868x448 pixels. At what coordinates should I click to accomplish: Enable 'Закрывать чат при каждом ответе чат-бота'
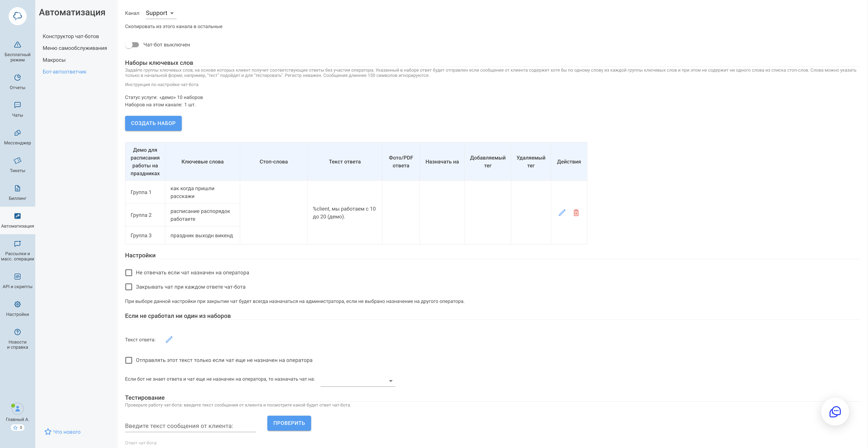pos(128,287)
